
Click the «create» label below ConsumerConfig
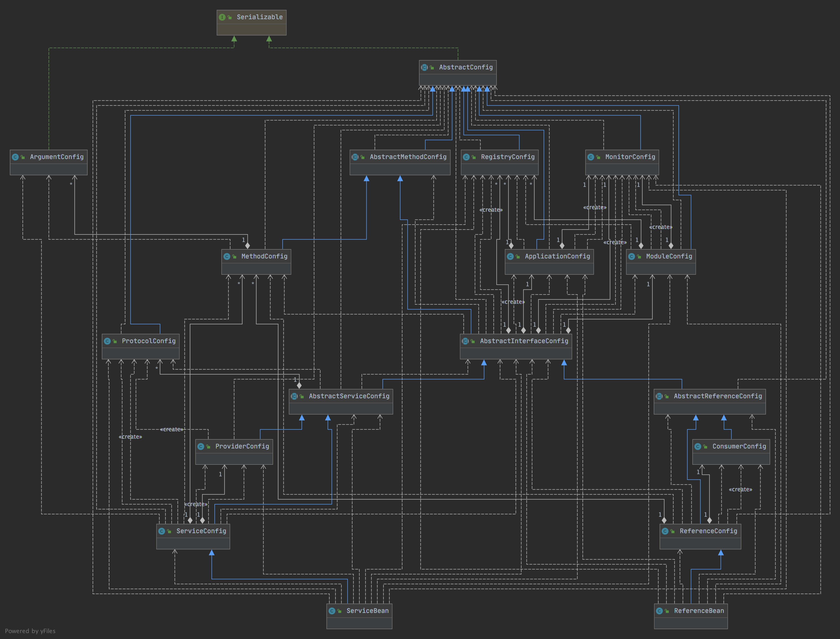pos(740,490)
